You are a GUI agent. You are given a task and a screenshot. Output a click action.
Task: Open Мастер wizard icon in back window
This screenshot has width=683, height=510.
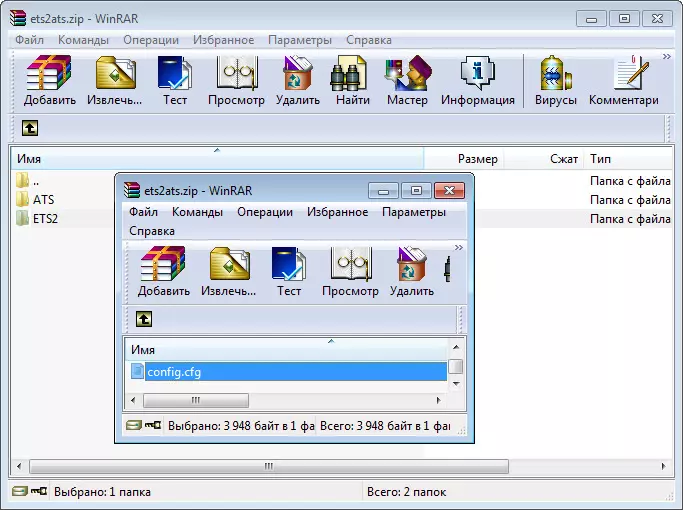click(408, 72)
